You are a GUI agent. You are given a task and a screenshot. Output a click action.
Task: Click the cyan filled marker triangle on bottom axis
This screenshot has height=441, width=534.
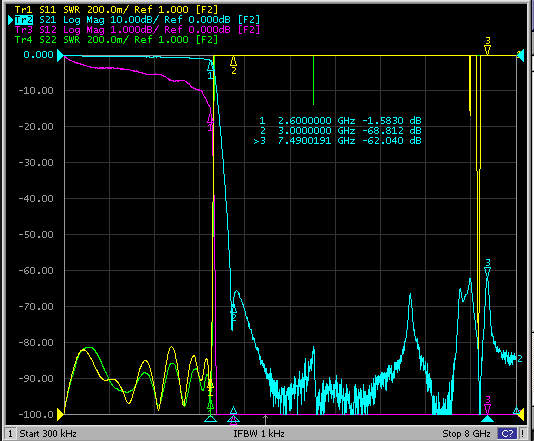488,418
